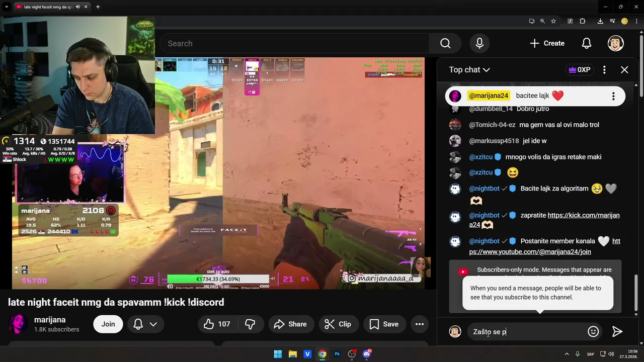Screen dimensions: 644x362
Task: Click the 1.8K subscribers text
Action: [56, 330]
